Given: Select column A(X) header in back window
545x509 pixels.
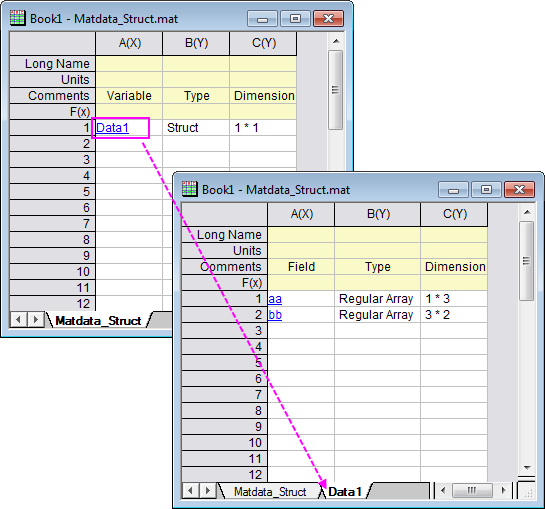Looking at the screenshot, I should 129,43.
